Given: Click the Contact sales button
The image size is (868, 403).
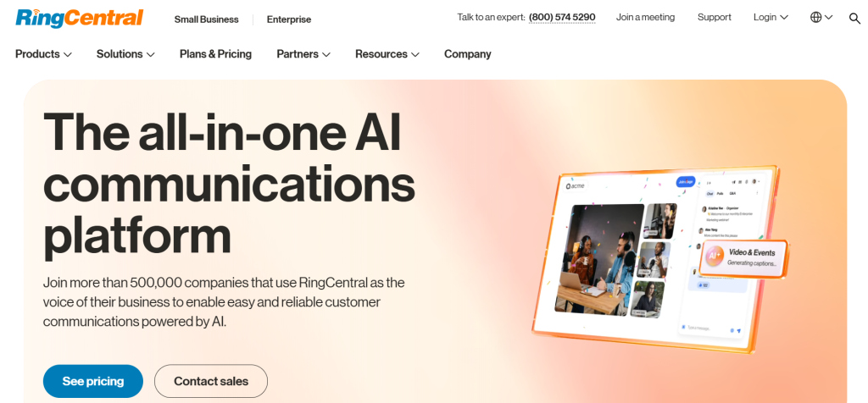Looking at the screenshot, I should tap(211, 382).
